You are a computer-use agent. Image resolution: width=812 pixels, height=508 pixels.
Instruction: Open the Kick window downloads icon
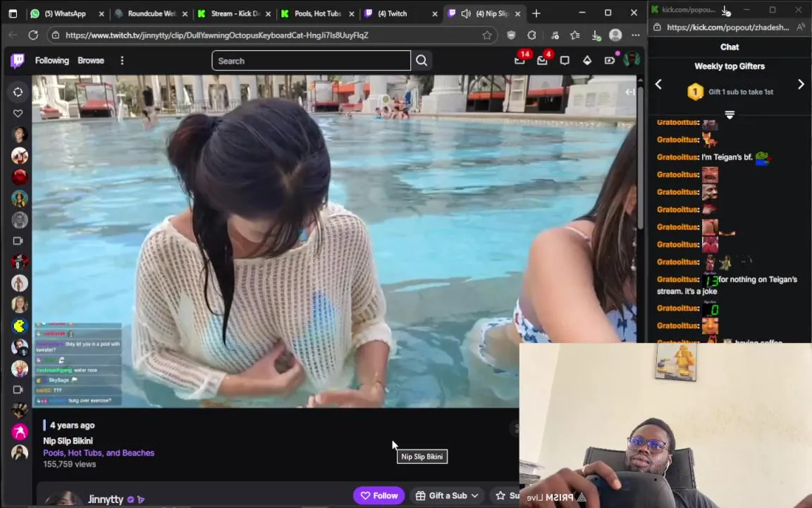pos(725,10)
